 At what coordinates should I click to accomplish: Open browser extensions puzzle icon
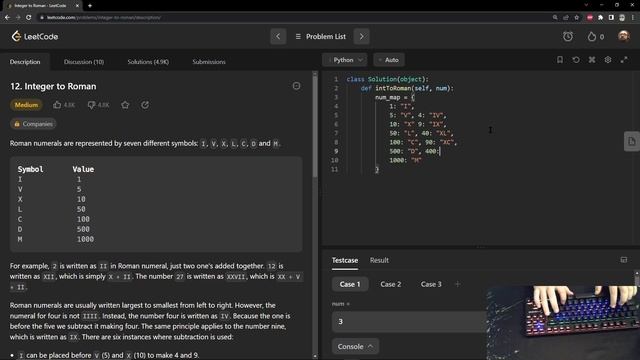pos(600,18)
